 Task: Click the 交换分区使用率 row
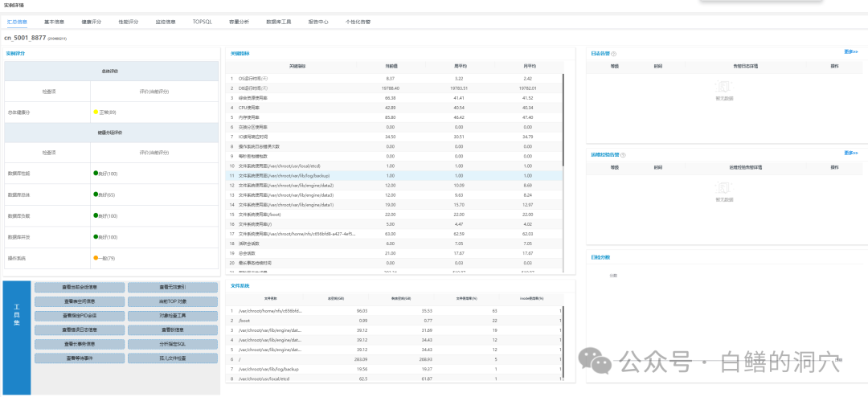tap(394, 127)
